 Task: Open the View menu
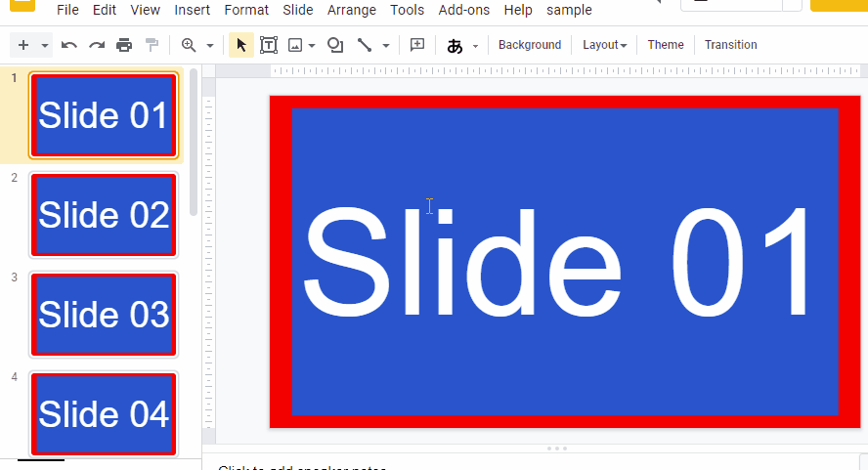pyautogui.click(x=145, y=10)
